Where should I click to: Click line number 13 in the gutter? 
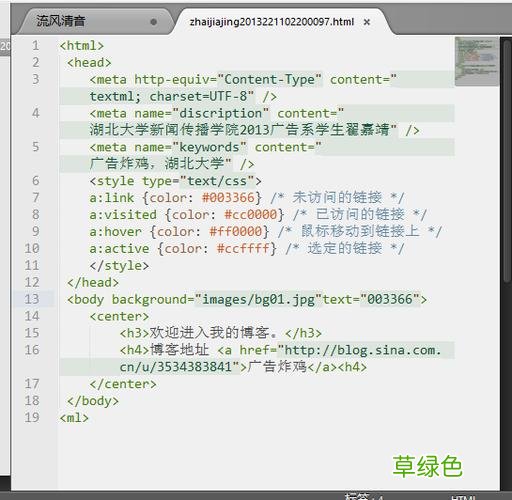click(x=32, y=299)
